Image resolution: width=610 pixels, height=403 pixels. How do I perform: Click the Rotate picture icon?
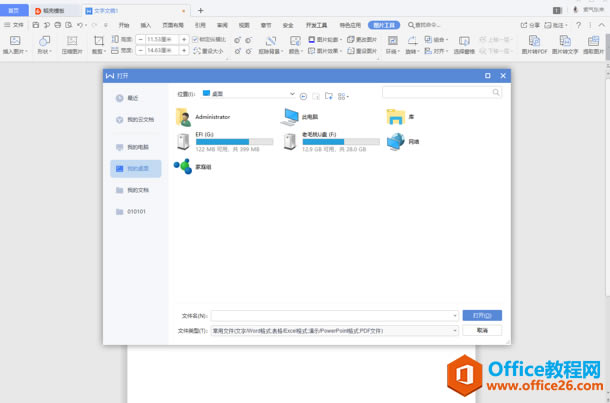tap(412, 41)
